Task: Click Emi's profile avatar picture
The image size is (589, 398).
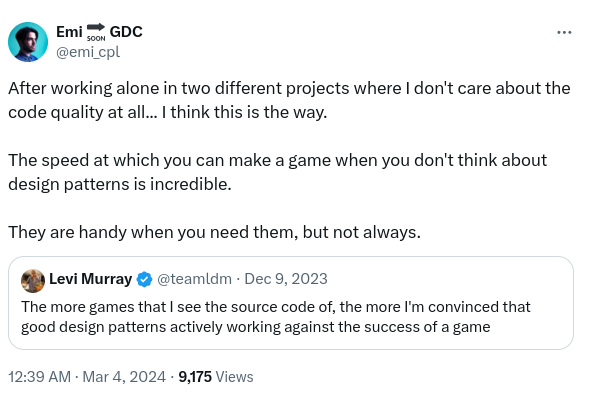Action: [28, 42]
